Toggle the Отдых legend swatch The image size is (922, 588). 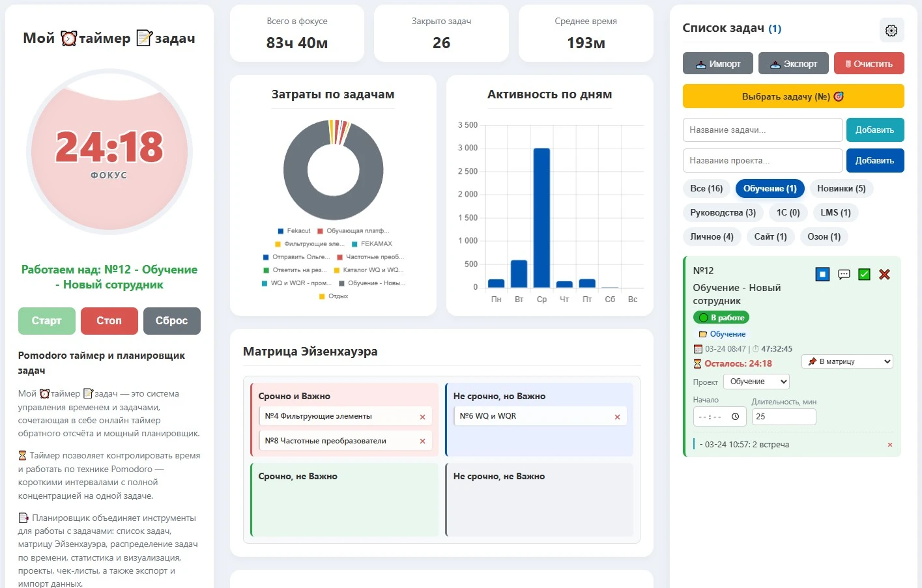pos(322,296)
